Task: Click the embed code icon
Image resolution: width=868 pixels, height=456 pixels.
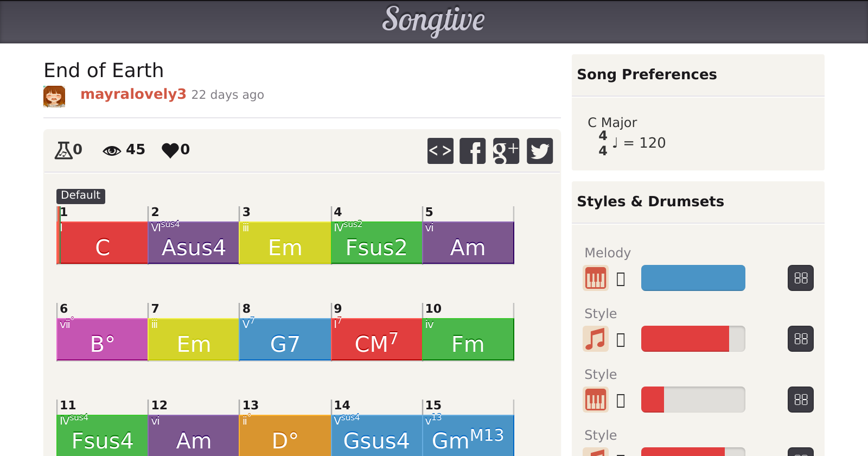Action: [x=440, y=151]
